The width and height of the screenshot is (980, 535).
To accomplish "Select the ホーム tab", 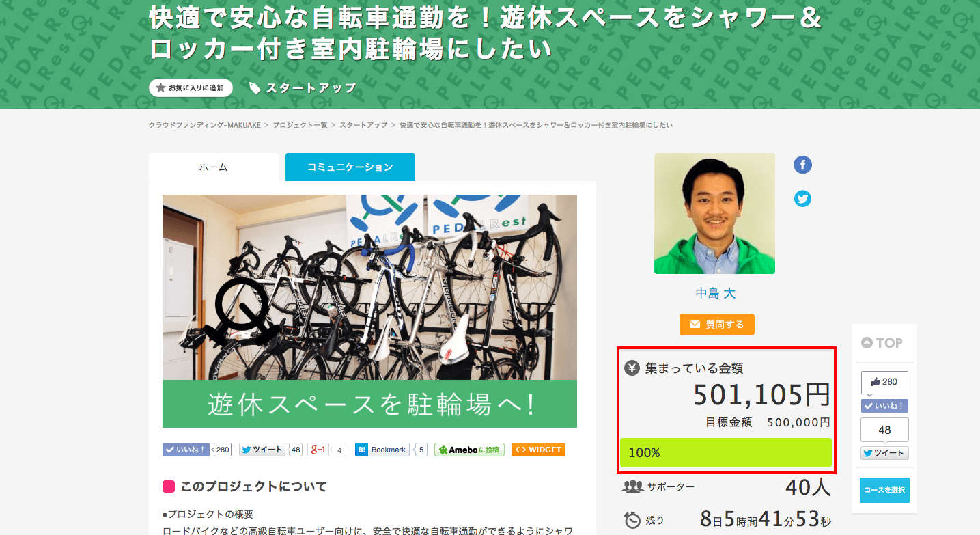I will pos(213,167).
